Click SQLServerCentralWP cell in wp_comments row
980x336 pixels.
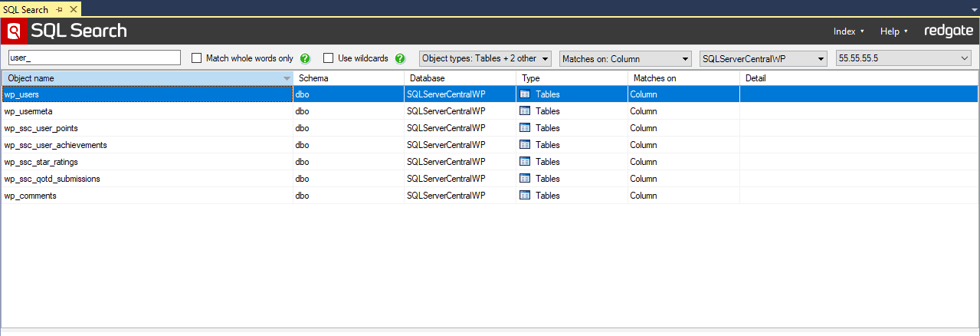[x=461, y=196]
